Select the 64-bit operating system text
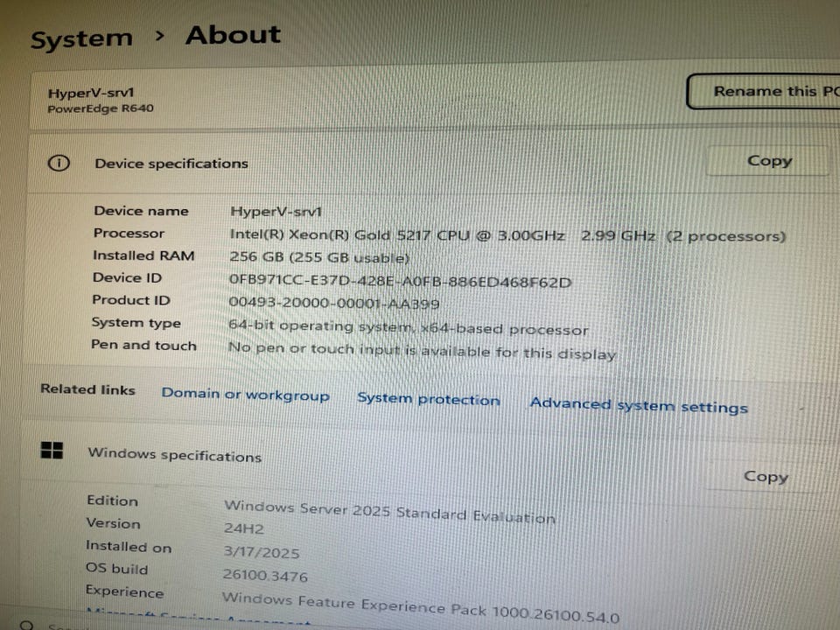Screen dimensions: 840x630 (408, 327)
